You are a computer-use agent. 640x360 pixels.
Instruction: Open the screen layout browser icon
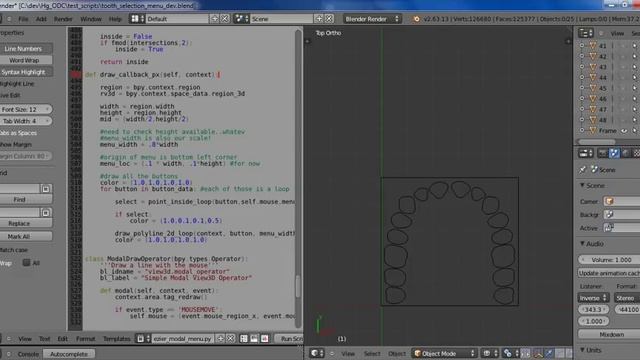coord(137,19)
